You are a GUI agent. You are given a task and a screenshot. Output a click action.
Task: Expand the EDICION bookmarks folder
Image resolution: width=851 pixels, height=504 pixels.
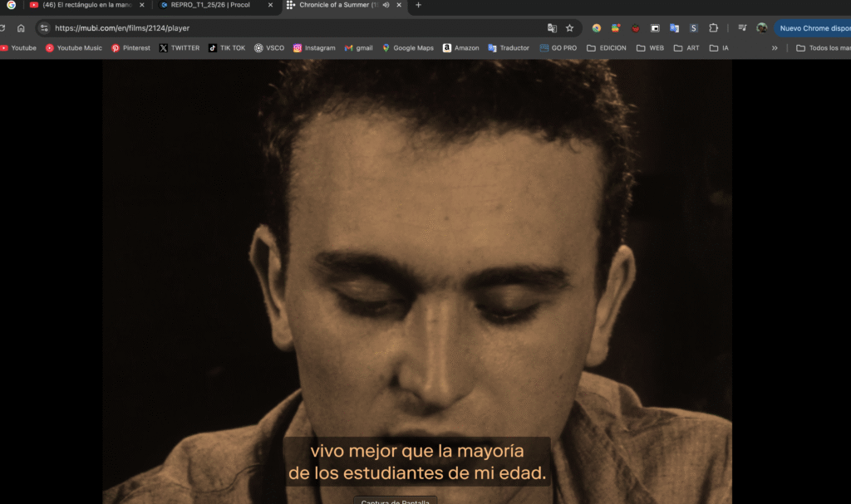coord(606,48)
